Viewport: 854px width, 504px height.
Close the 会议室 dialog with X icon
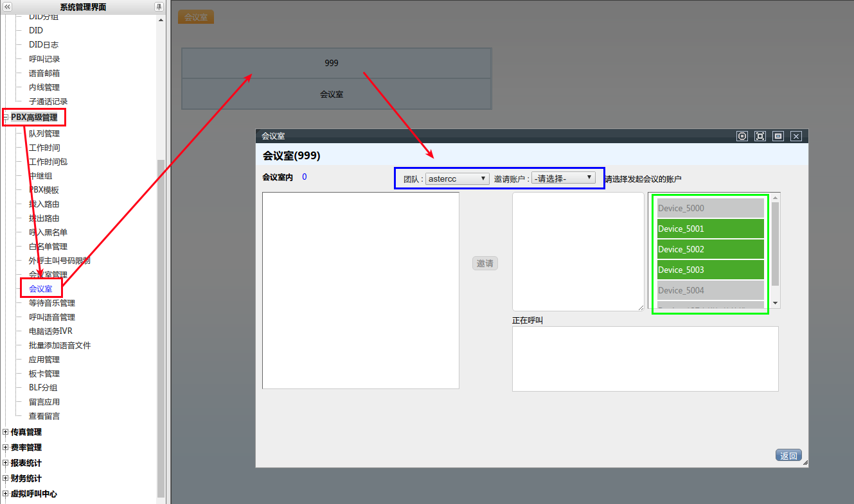(796, 136)
